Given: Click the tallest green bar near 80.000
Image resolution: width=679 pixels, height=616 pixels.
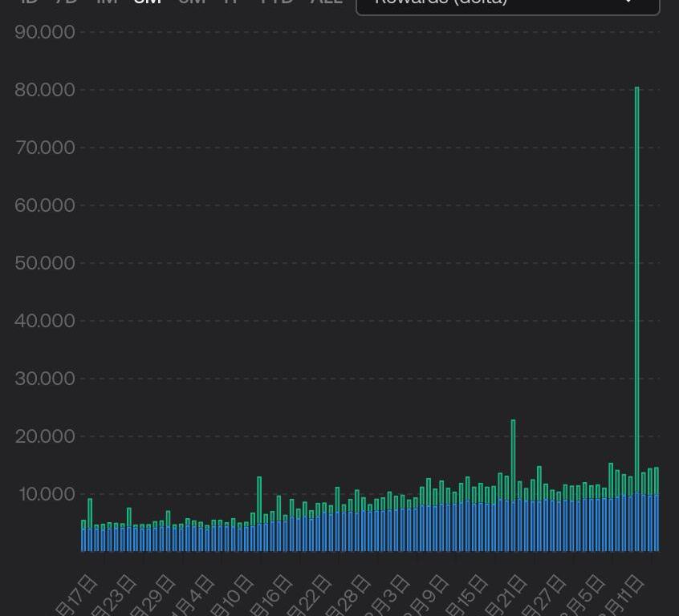Looking at the screenshot, I should pos(637,321).
